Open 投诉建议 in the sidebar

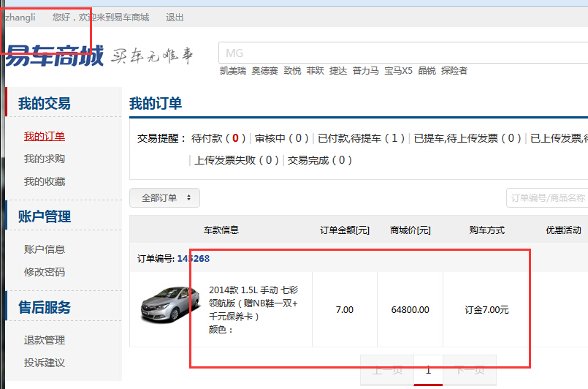45,363
